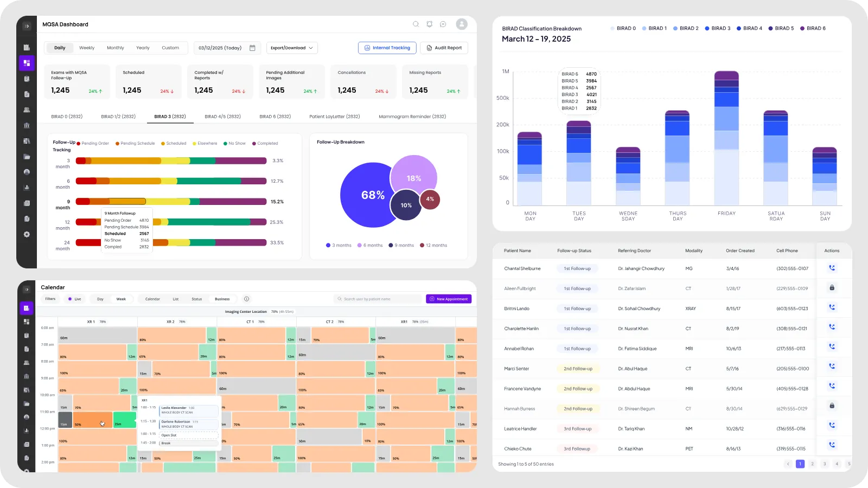
Task: Open notifications via the bell icon
Action: [429, 24]
